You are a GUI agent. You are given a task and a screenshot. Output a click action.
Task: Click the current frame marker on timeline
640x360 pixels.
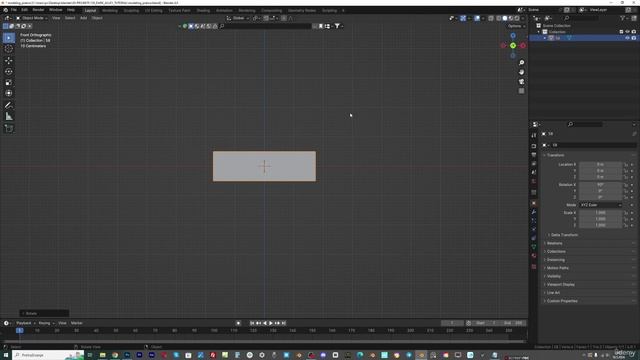tap(20, 330)
